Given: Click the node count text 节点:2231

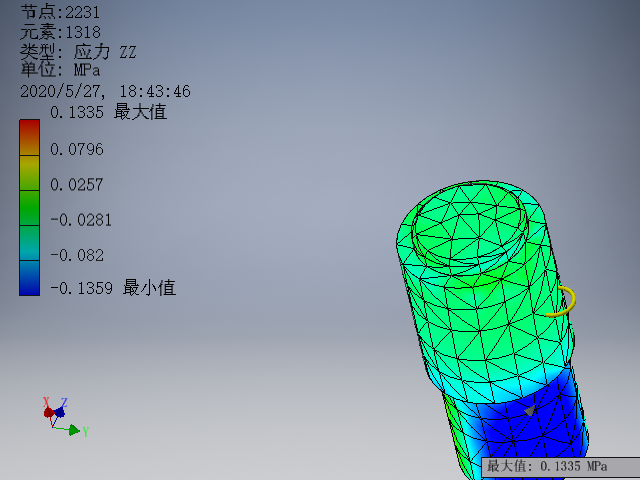Looking at the screenshot, I should tap(60, 12).
